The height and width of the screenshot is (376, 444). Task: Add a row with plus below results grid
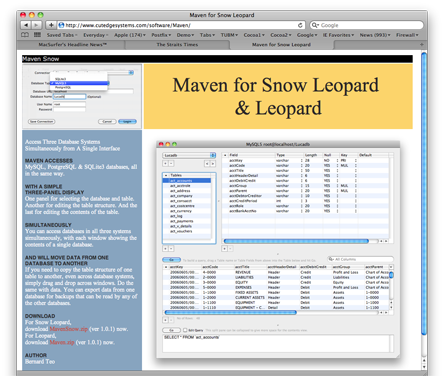coord(165,320)
